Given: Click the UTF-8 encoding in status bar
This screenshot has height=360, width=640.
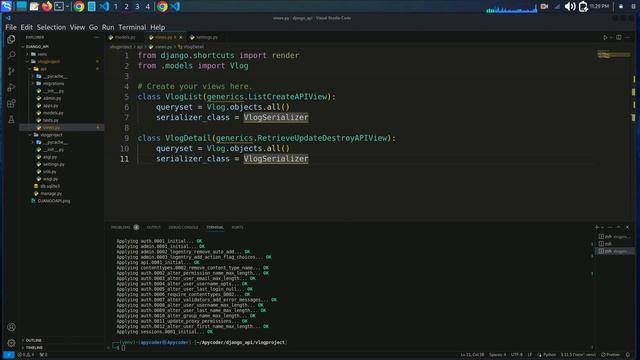Looking at the screenshot, I should pyautogui.click(x=517, y=355).
